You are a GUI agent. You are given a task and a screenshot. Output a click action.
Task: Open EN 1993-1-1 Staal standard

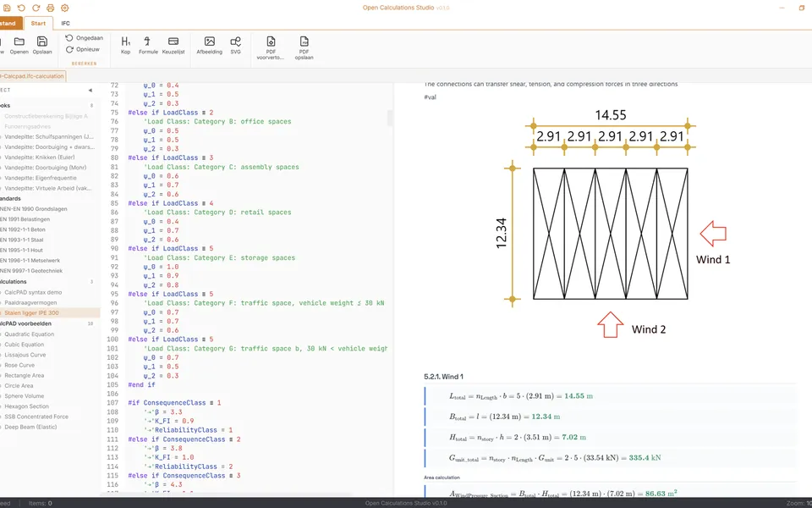[22, 240]
